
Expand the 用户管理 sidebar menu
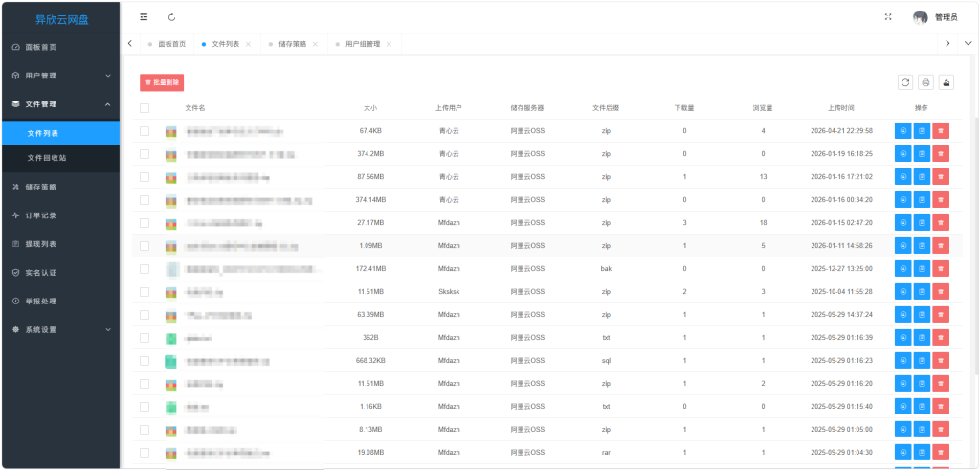click(59, 76)
